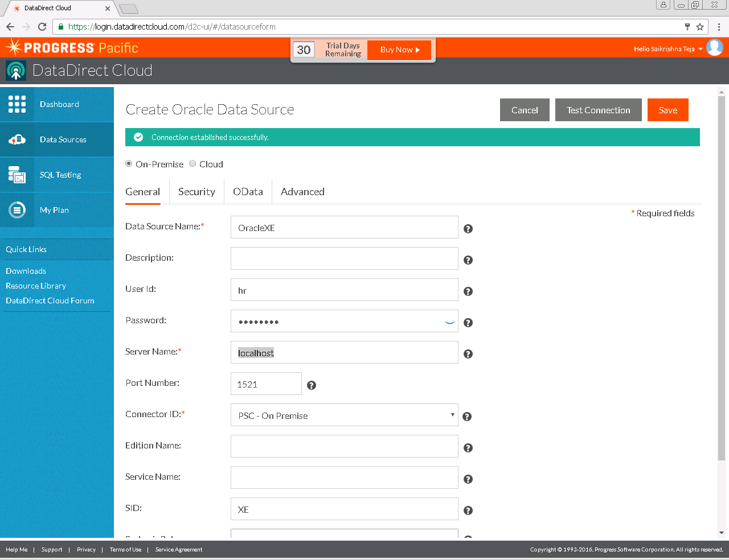
Task: Click help icon beside Connector ID dropdown
Action: (x=467, y=417)
